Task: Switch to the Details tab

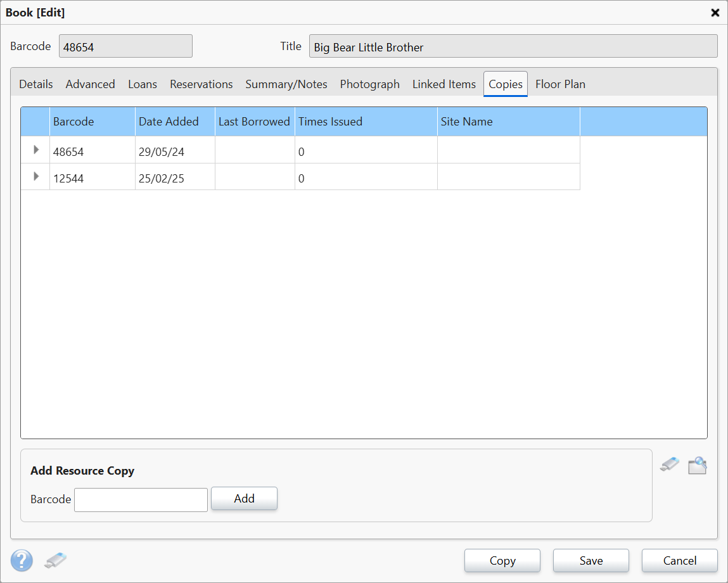Action: pos(35,84)
